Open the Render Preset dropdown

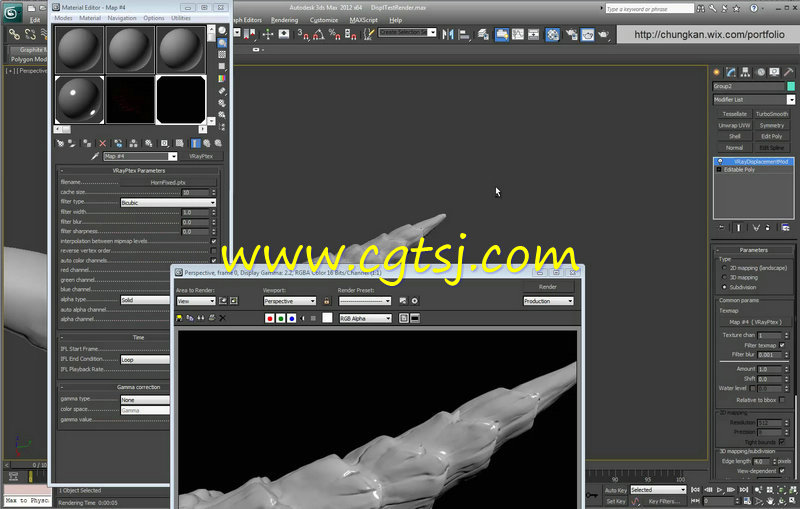(365, 301)
